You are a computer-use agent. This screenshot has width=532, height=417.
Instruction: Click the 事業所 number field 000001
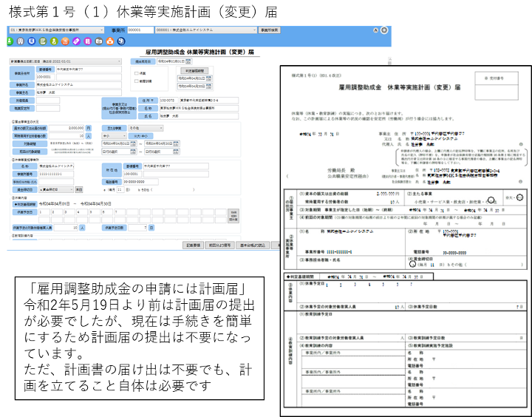[x=140, y=30]
